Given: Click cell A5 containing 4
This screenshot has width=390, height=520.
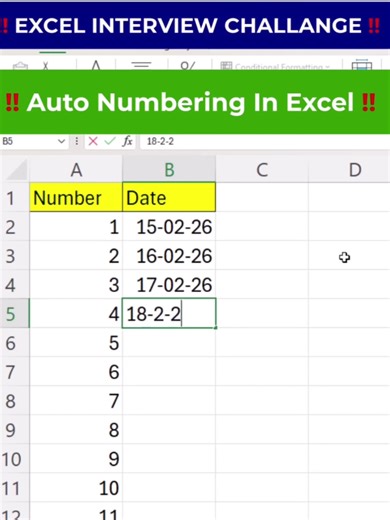Looking at the screenshot, I should (x=76, y=313).
